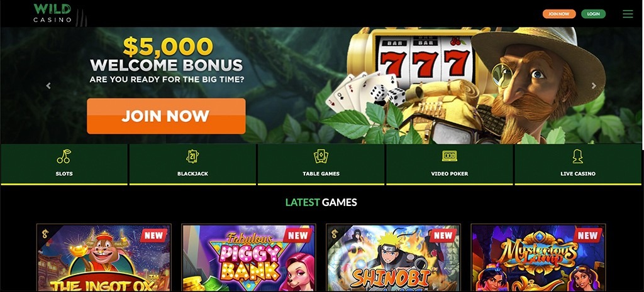Click the Live Casino dealer icon

pos(578,156)
